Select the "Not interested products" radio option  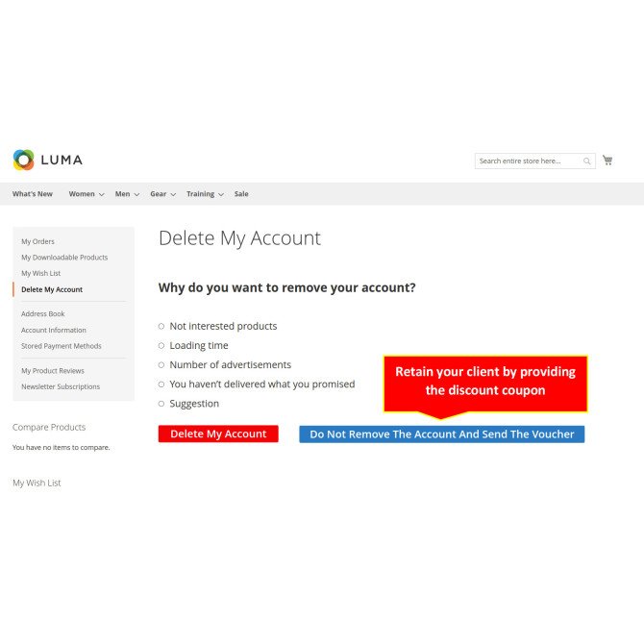[x=161, y=326]
